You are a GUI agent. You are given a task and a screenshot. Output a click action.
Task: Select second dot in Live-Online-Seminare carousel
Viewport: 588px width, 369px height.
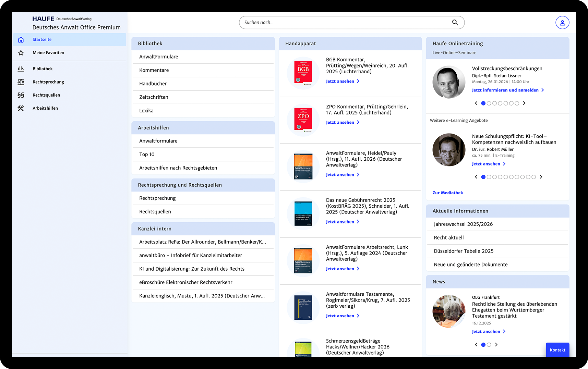point(489,103)
